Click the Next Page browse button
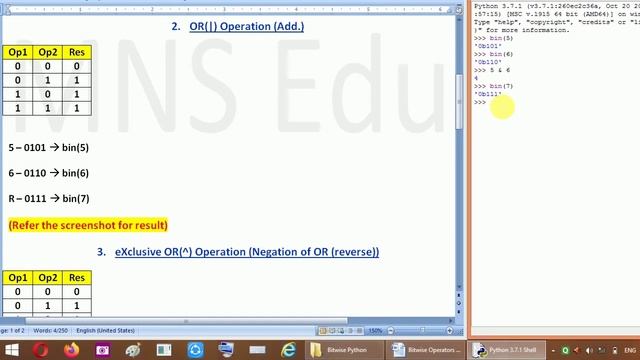640x360 pixels. pyautogui.click(x=459, y=311)
